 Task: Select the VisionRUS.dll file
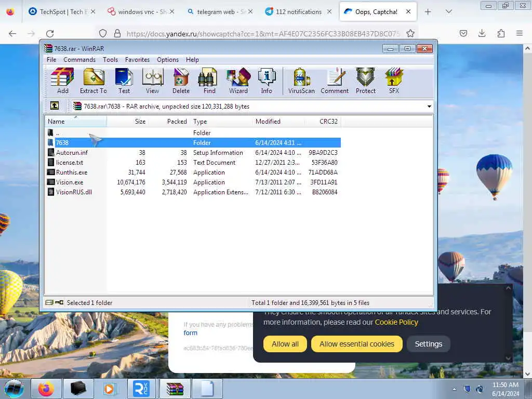[x=193, y=192]
